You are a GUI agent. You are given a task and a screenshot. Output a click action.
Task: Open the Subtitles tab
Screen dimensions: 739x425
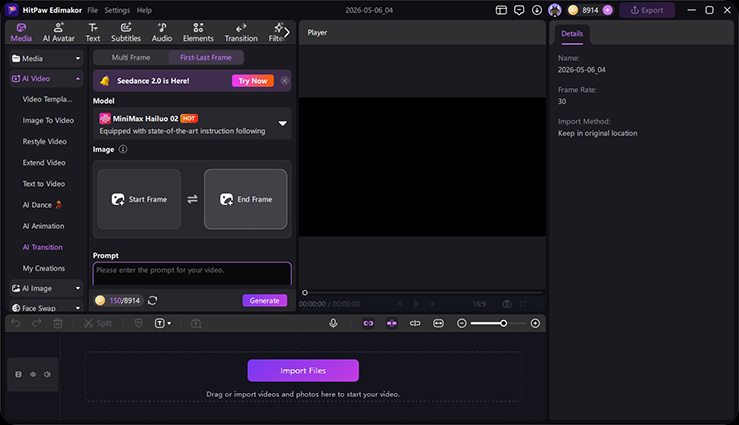[x=126, y=33]
